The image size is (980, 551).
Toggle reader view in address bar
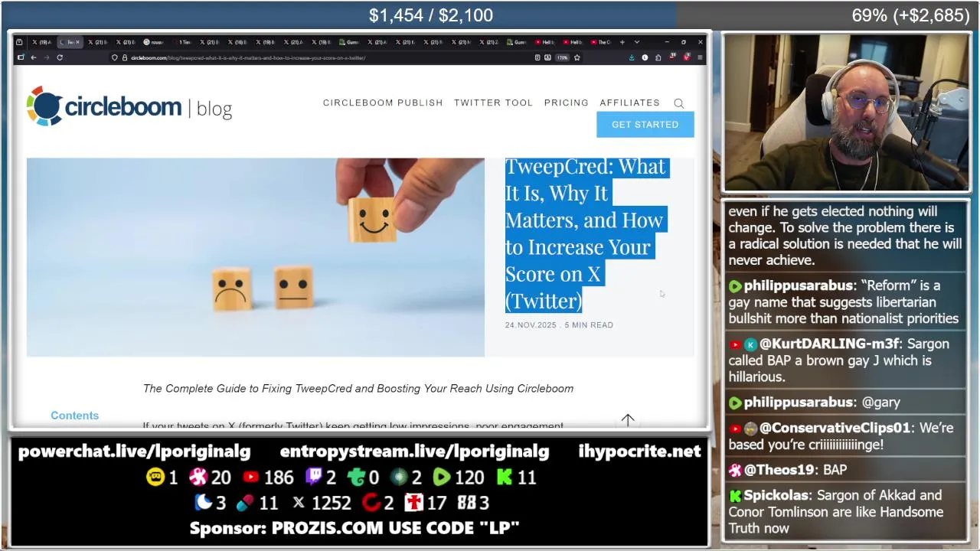click(537, 57)
